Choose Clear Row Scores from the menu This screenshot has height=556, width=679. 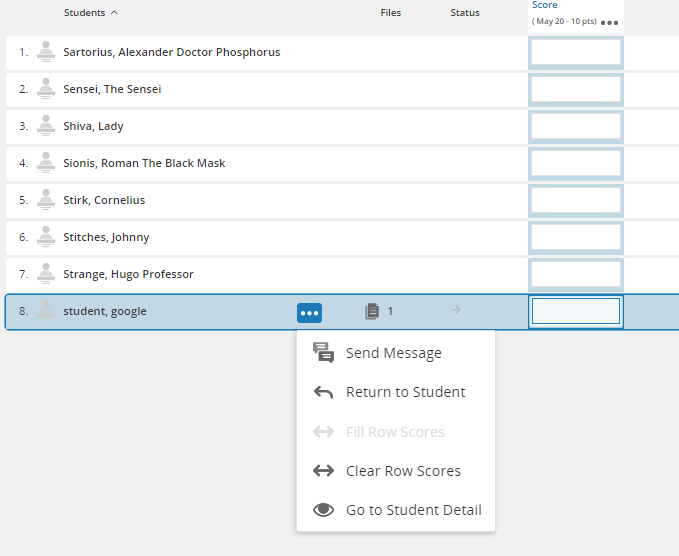pos(403,471)
